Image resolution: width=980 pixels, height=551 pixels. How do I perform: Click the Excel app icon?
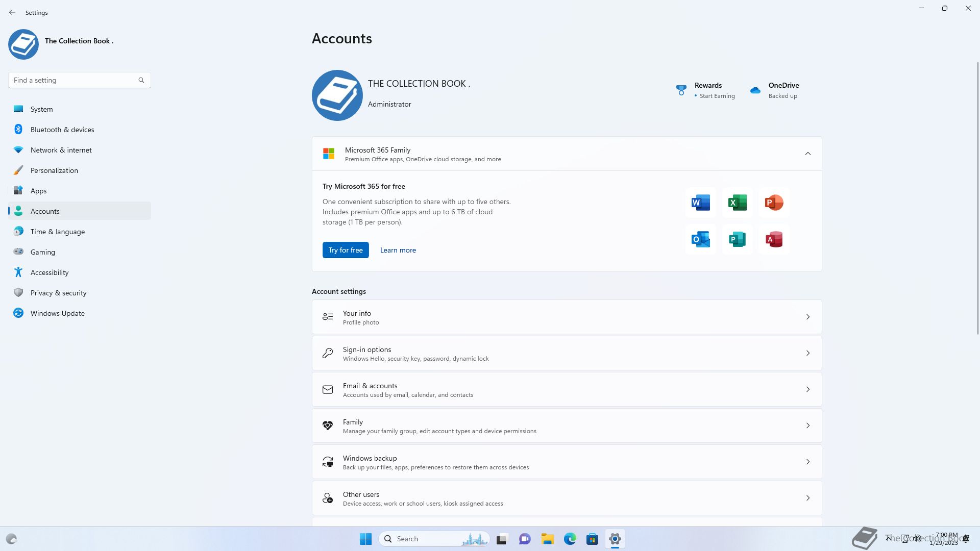(x=738, y=203)
